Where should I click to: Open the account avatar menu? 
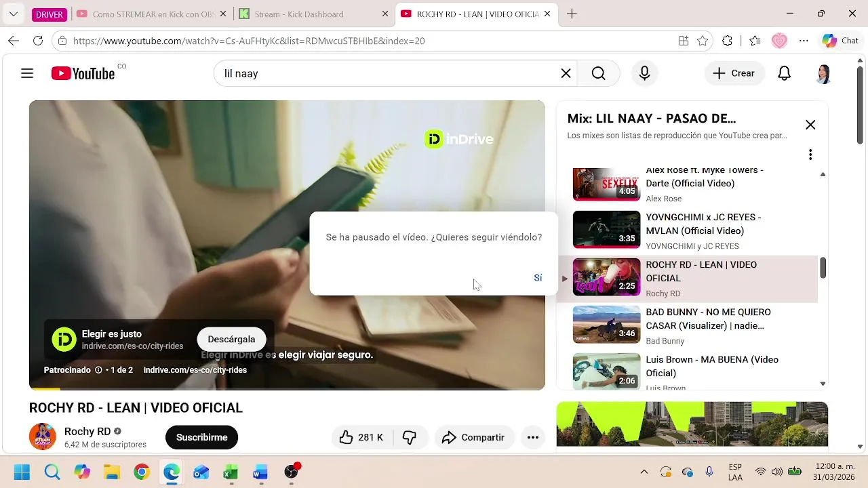pyautogui.click(x=823, y=73)
